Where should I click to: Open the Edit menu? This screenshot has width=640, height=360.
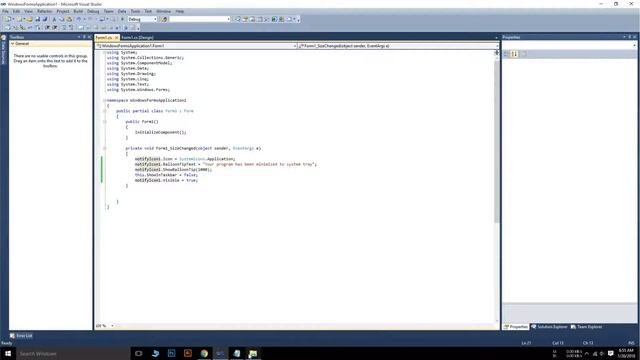[16, 11]
